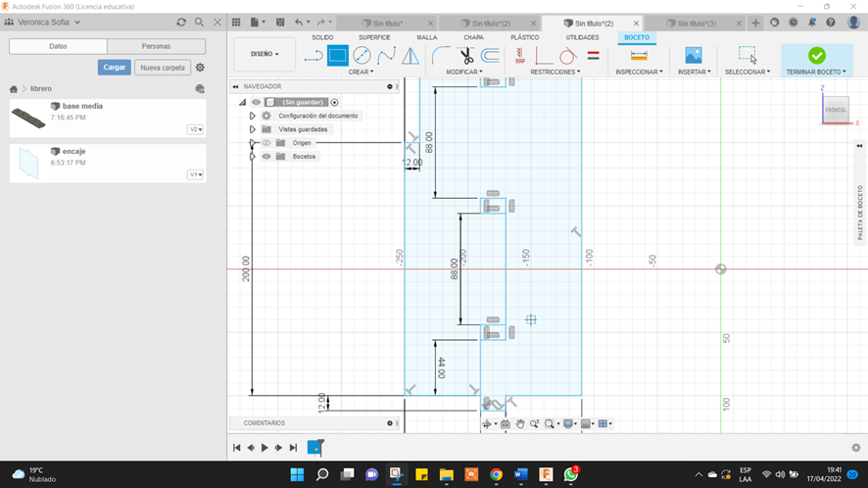Select the Spline sketch tool
Viewport: 868px width, 488px height.
click(x=386, y=56)
